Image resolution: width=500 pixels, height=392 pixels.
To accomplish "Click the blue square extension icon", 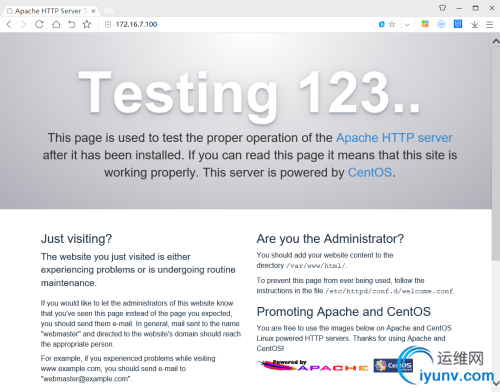I will pyautogui.click(x=458, y=24).
